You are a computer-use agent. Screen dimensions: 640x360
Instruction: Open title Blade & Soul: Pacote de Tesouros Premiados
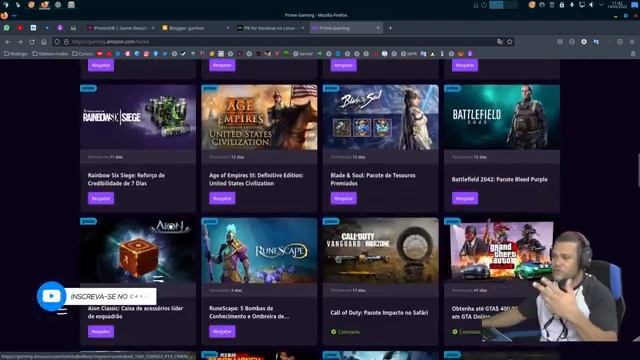[373, 179]
